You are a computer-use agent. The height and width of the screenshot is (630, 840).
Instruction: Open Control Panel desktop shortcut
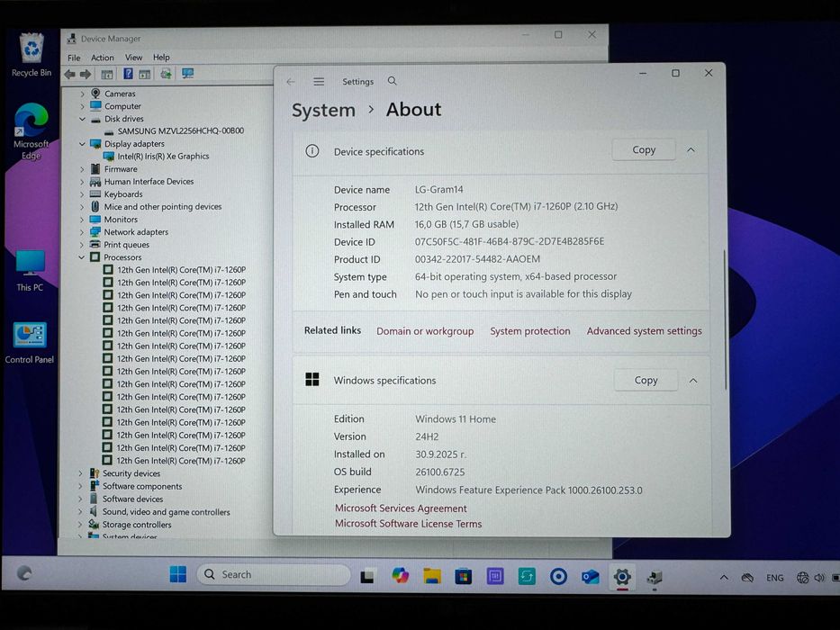[30, 343]
